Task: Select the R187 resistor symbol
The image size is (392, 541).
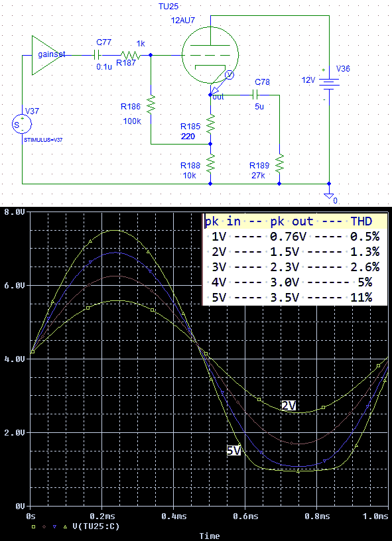Action: pyautogui.click(x=131, y=55)
